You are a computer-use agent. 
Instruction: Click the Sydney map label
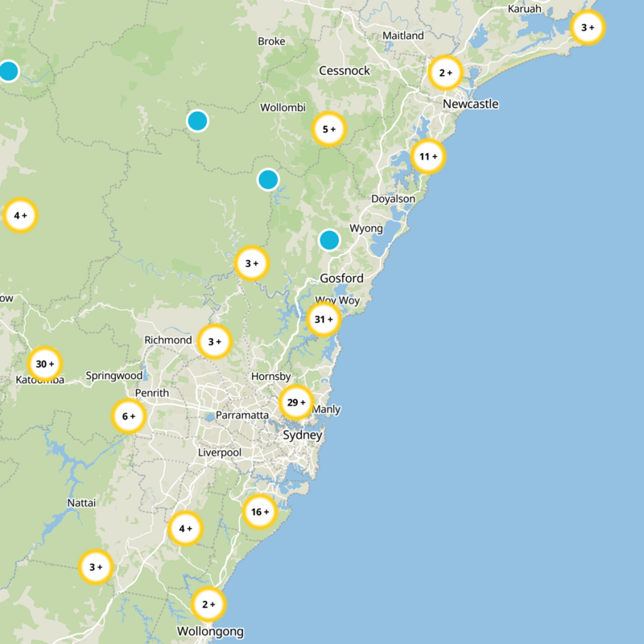(303, 436)
